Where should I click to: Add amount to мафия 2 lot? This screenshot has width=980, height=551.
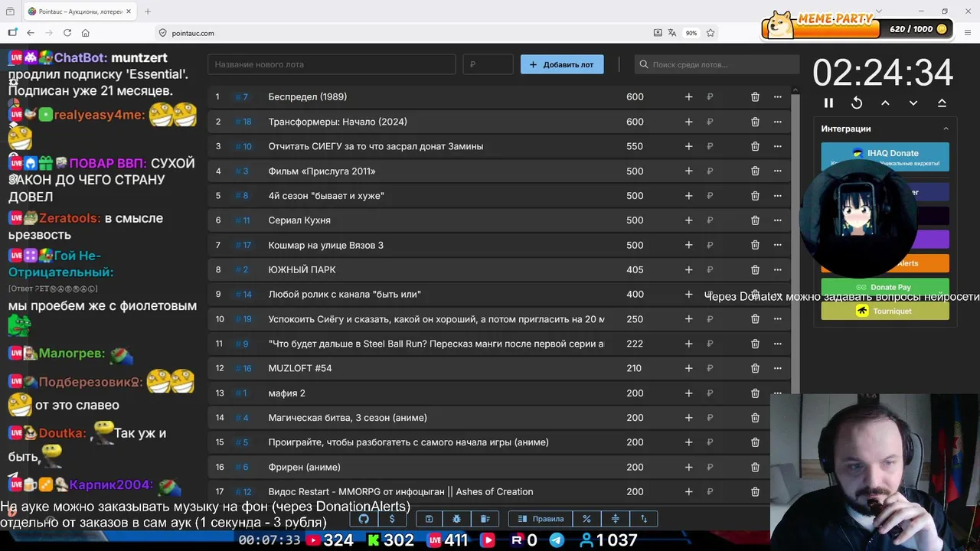[688, 393]
